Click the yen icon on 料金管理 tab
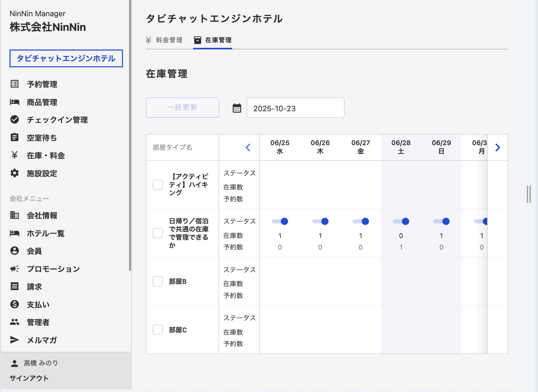The width and height of the screenshot is (538, 392). pyautogui.click(x=148, y=40)
